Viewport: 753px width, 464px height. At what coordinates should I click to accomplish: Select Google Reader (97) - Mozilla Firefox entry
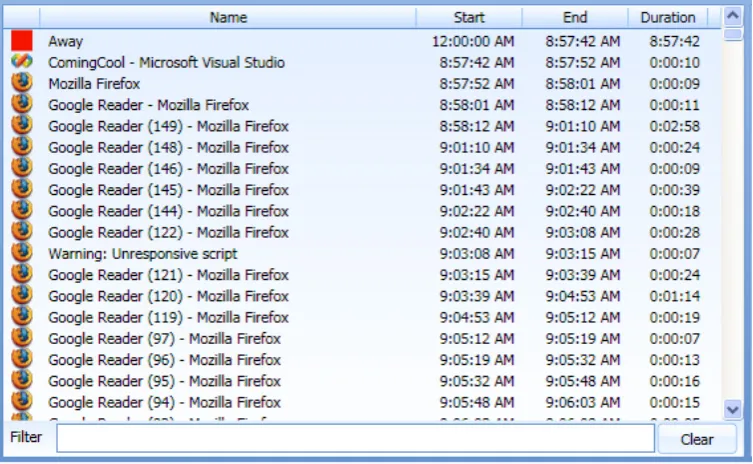pos(164,338)
